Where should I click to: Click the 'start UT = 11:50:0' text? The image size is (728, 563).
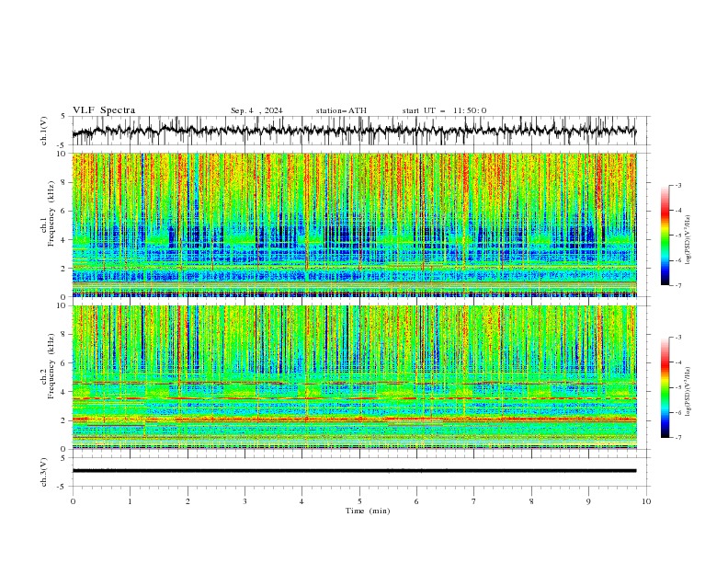[444, 110]
